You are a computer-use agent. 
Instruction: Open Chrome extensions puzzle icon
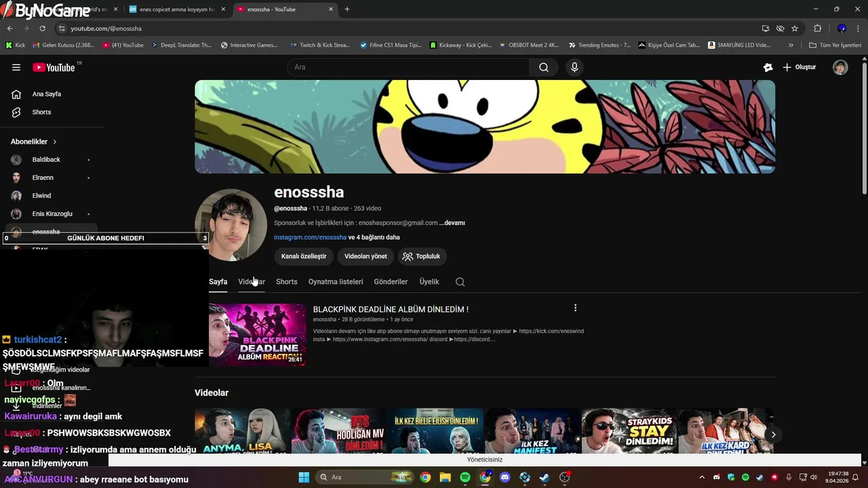coord(817,28)
